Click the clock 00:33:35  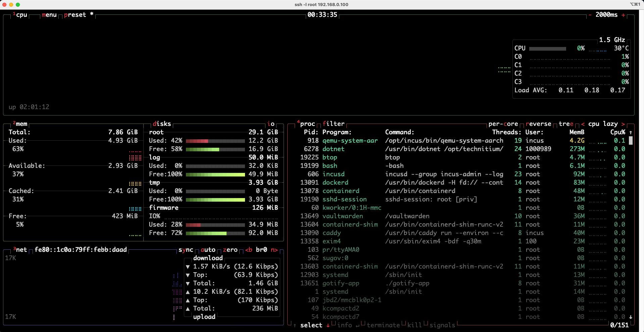pyautogui.click(x=322, y=15)
